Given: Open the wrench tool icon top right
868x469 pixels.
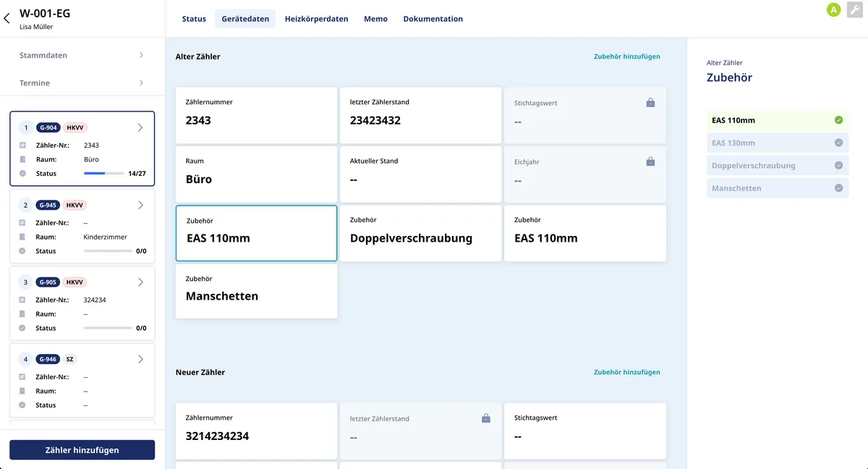Looking at the screenshot, I should point(856,9).
